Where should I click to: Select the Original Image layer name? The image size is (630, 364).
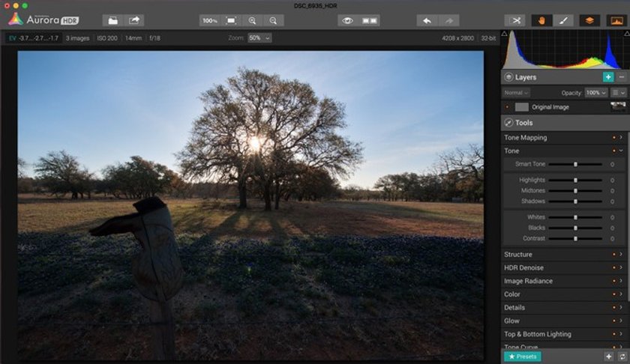coord(550,107)
